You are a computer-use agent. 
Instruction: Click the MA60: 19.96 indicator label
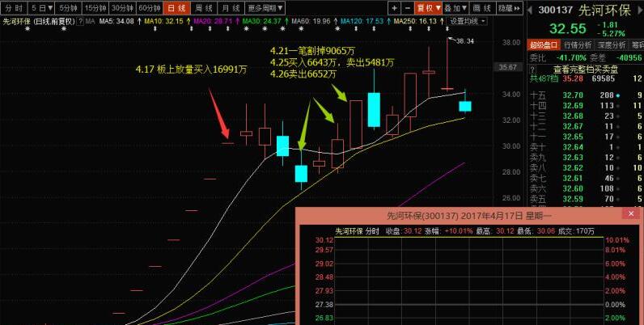[x=311, y=21]
